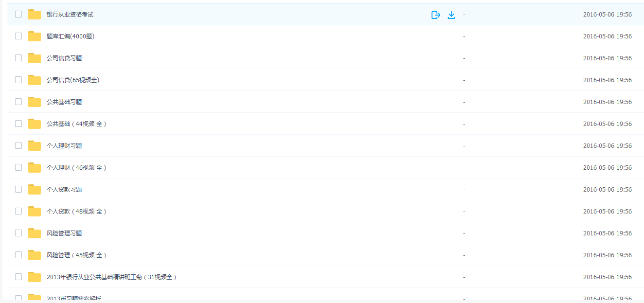Check the box next to 公司信贷(65视频全)
This screenshot has height=303, width=644.
coord(18,80)
